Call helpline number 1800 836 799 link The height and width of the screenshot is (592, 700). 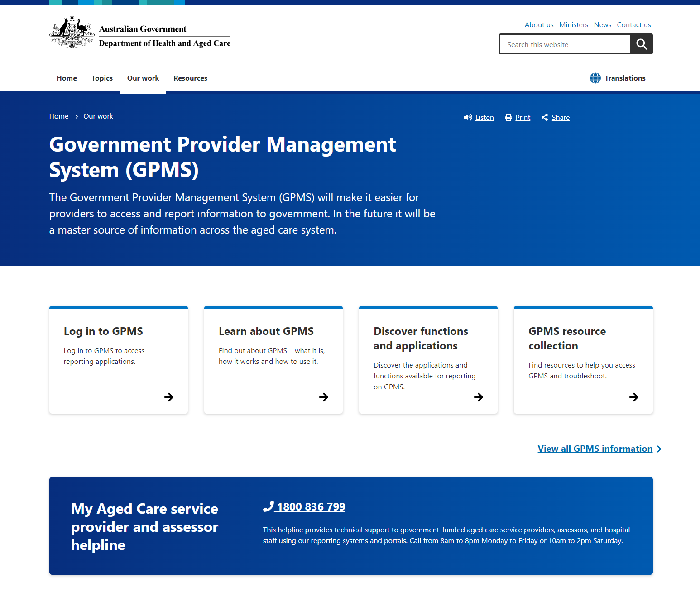coord(311,507)
